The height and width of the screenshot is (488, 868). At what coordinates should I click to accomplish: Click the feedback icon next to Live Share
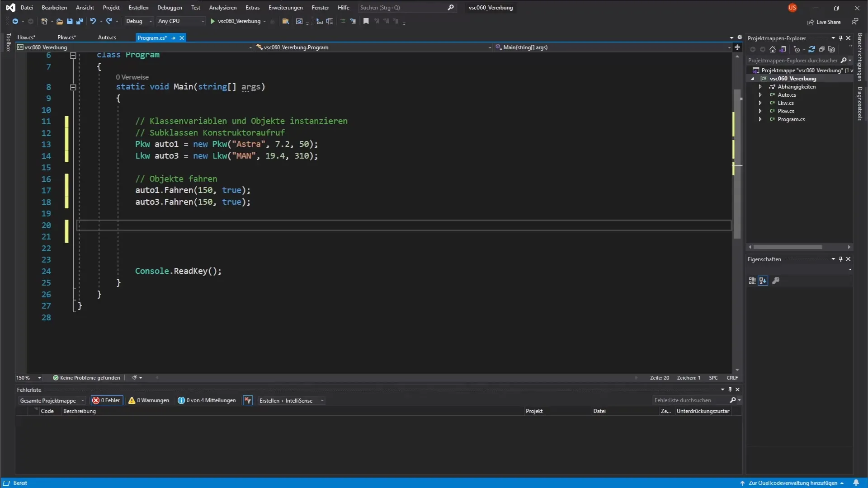click(855, 21)
